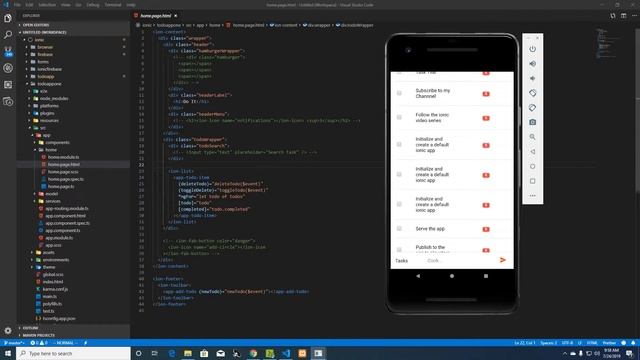Check the "Subscribe to my Channel" checkbox
Image resolution: width=640 pixels, height=360 pixels.
point(399,93)
